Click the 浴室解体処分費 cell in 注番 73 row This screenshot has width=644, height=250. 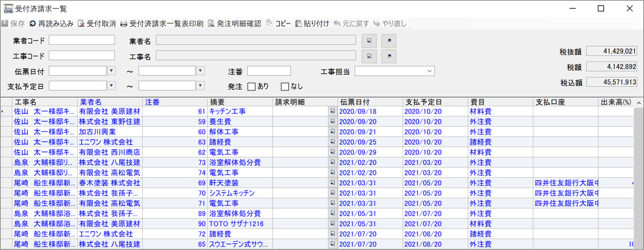pos(240,163)
